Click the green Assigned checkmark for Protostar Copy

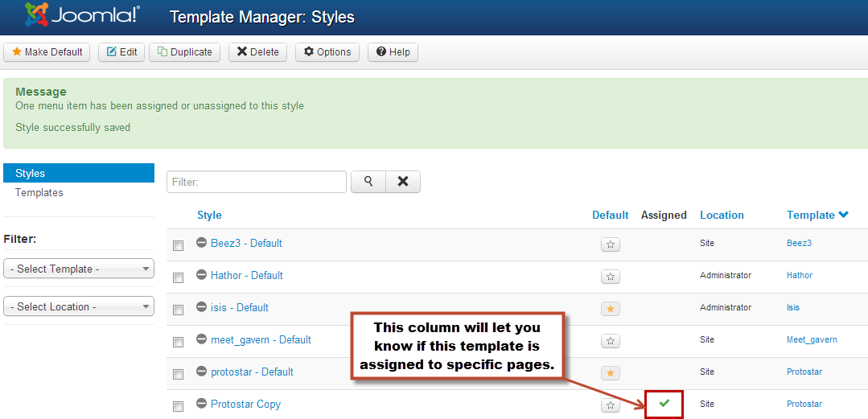point(664,404)
